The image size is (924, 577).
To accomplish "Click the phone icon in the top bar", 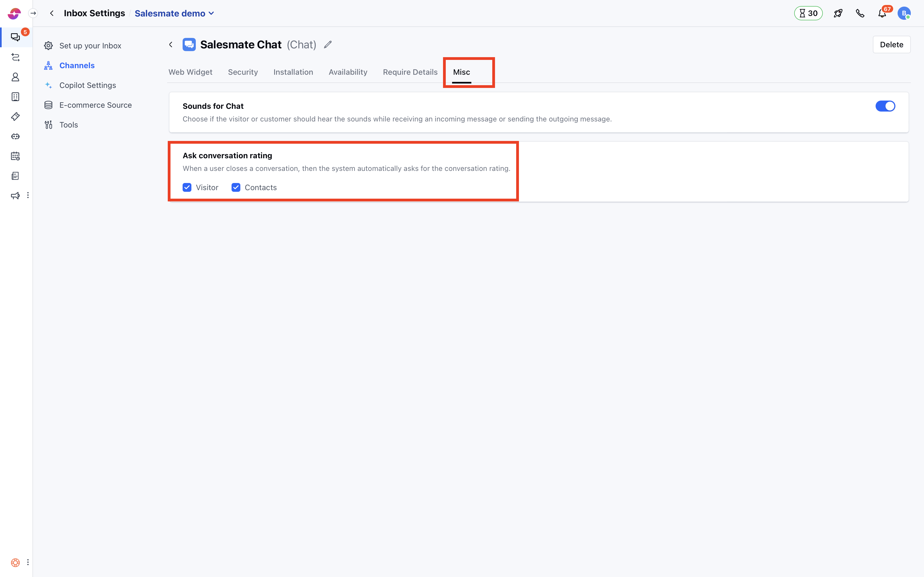I will tap(860, 13).
